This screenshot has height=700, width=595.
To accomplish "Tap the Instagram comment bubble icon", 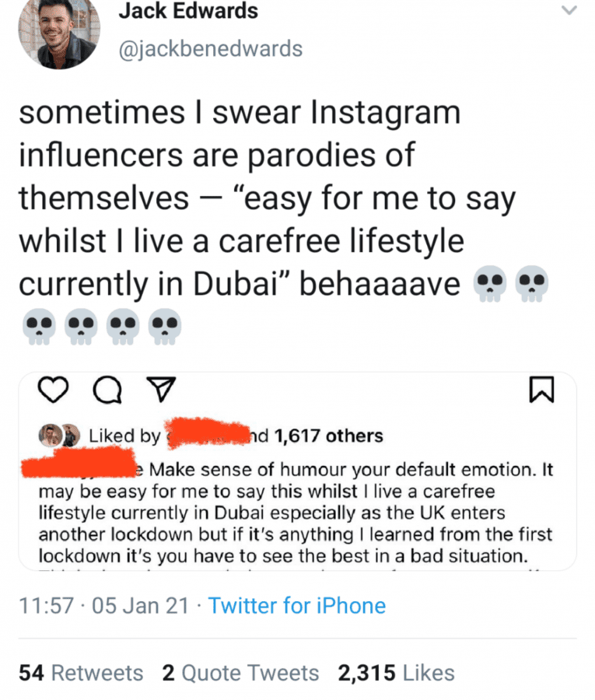I will 107,390.
